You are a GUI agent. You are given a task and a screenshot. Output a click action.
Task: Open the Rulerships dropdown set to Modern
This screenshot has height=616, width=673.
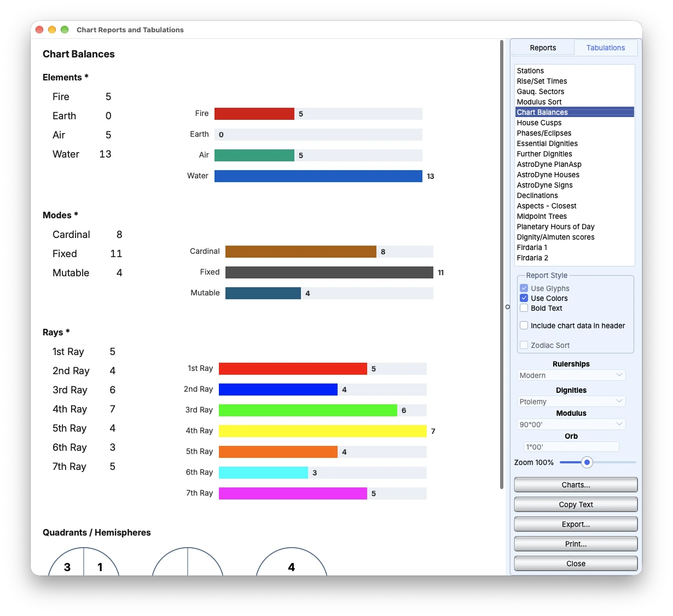pos(571,375)
